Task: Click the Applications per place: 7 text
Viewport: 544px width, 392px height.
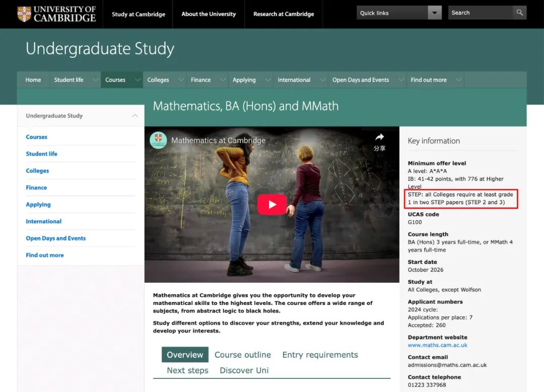Action: [440, 318]
